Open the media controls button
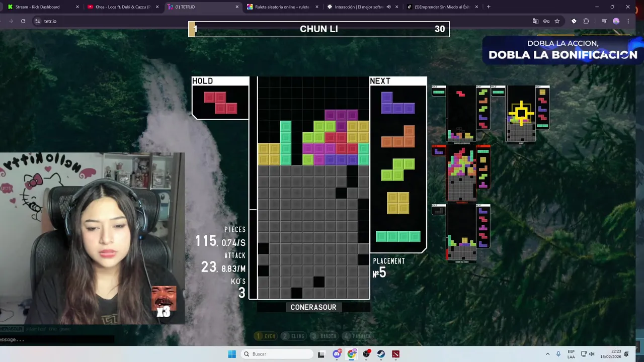Viewport: 644px width, 362px height. pos(604,21)
